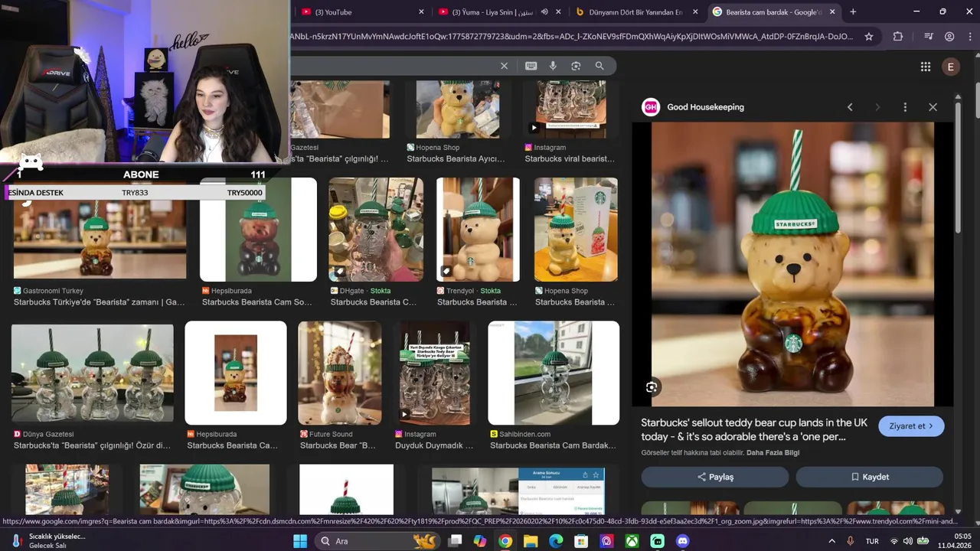Open the Hopena Shop yellow background thumbnail

(576, 230)
